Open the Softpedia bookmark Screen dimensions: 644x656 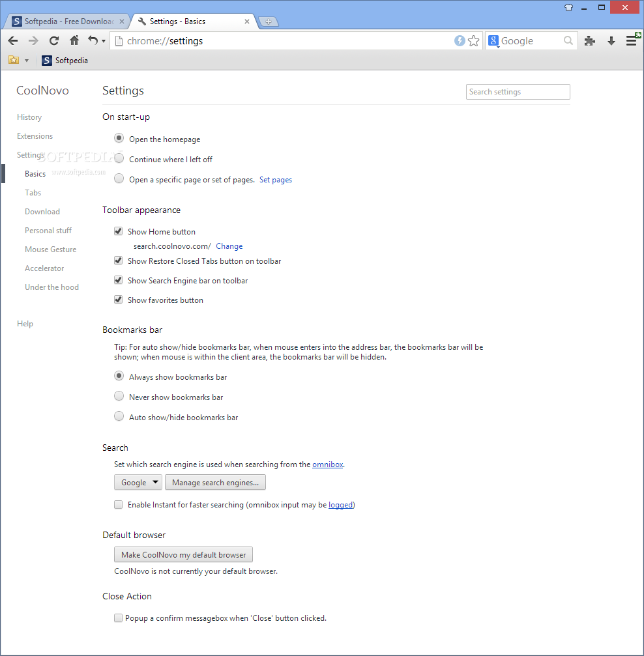tap(65, 60)
